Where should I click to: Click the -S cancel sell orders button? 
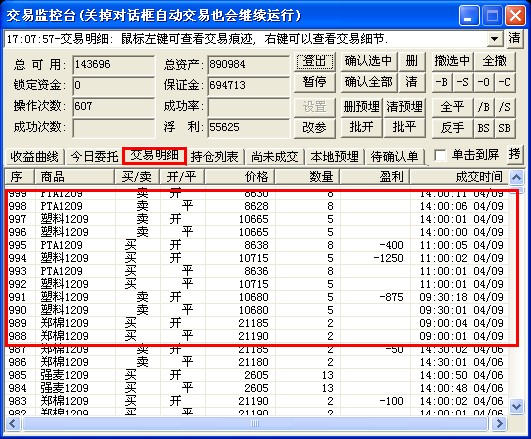click(x=463, y=82)
